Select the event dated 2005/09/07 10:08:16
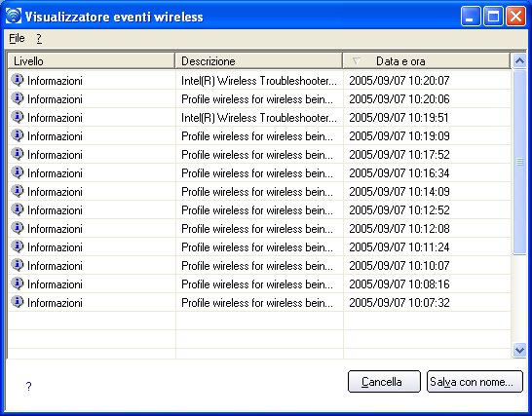Image resolution: width=532 pixels, height=416 pixels. 259,284
